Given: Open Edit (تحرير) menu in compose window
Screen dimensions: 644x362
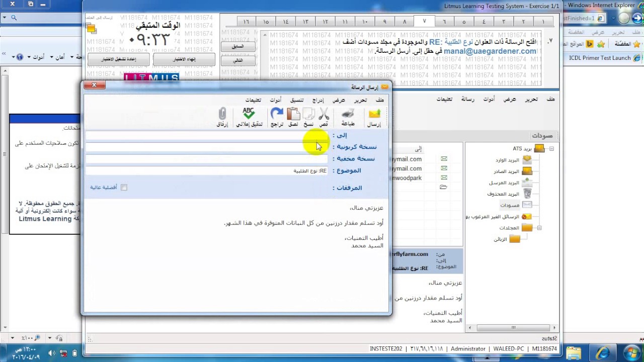Looking at the screenshot, I should point(360,100).
